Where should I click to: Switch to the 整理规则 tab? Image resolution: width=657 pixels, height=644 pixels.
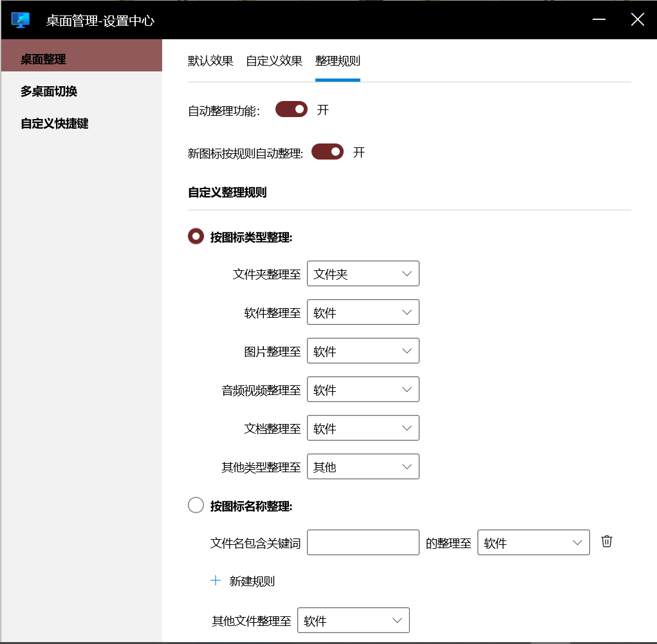click(337, 60)
